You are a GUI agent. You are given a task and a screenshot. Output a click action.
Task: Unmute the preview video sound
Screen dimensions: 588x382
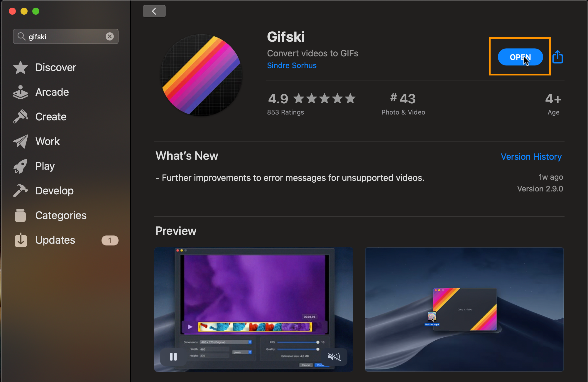334,357
